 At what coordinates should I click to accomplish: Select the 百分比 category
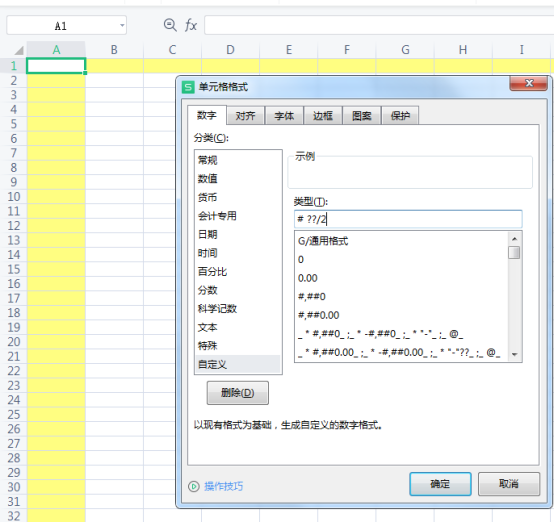pos(238,271)
